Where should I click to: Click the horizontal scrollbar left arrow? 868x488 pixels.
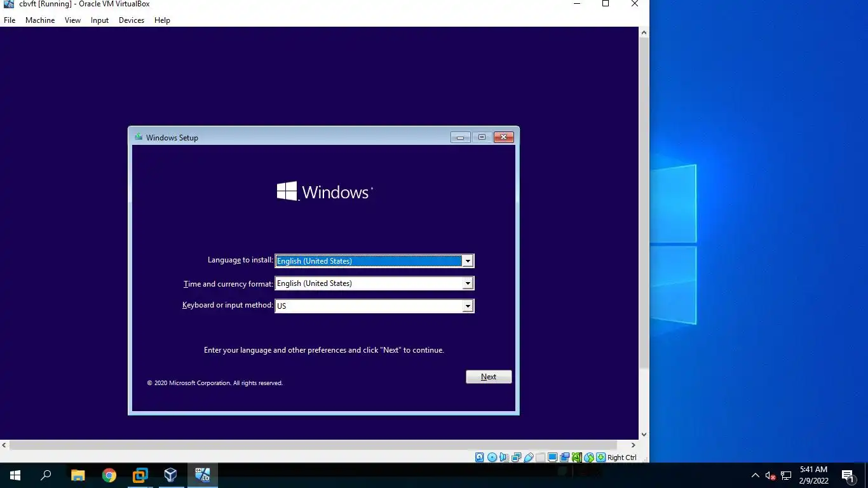5,445
